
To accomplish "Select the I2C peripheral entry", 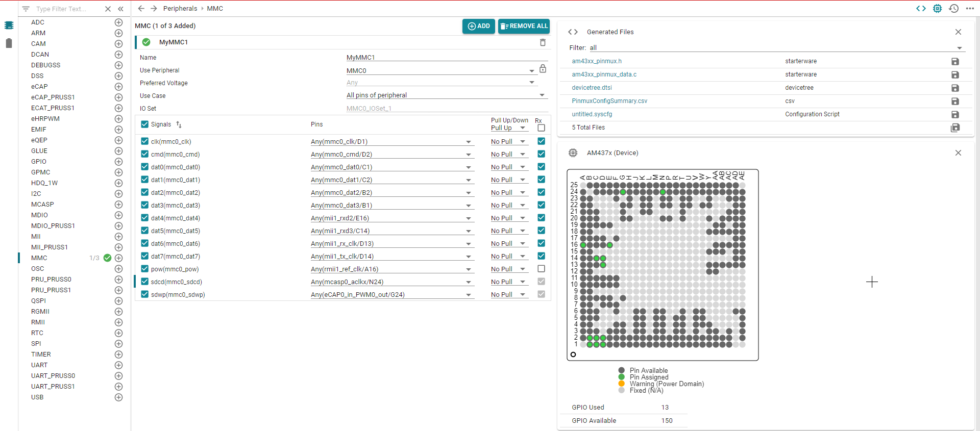I will [x=36, y=194].
